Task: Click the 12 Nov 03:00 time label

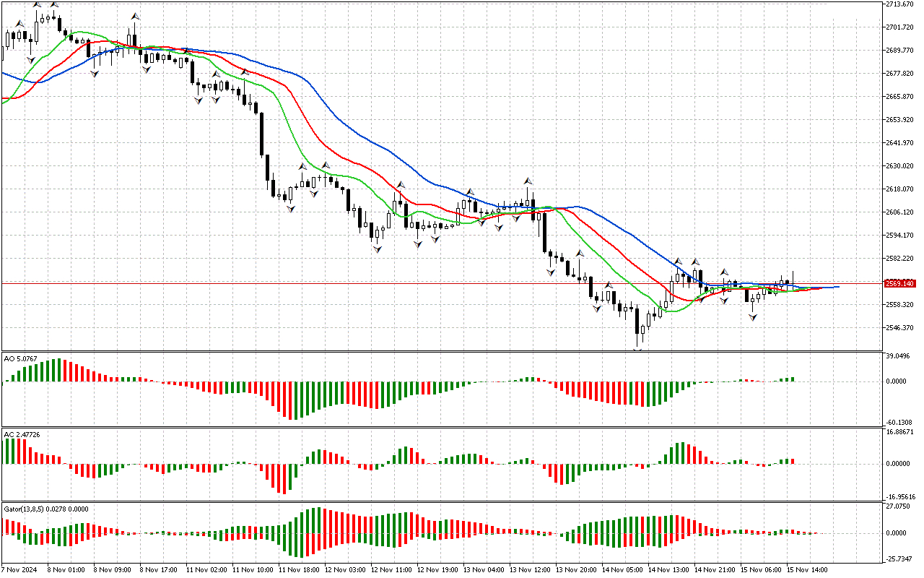Action: click(x=344, y=569)
